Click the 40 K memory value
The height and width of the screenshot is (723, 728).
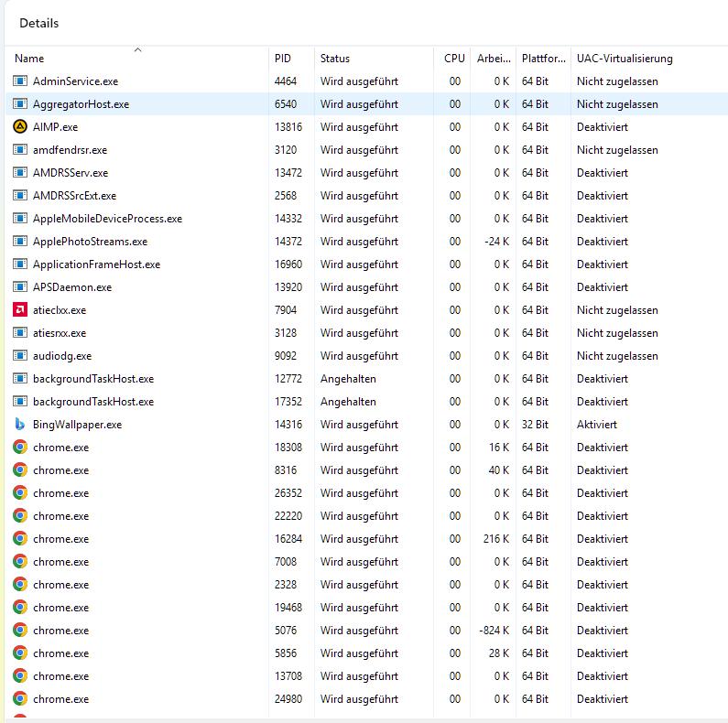[499, 470]
